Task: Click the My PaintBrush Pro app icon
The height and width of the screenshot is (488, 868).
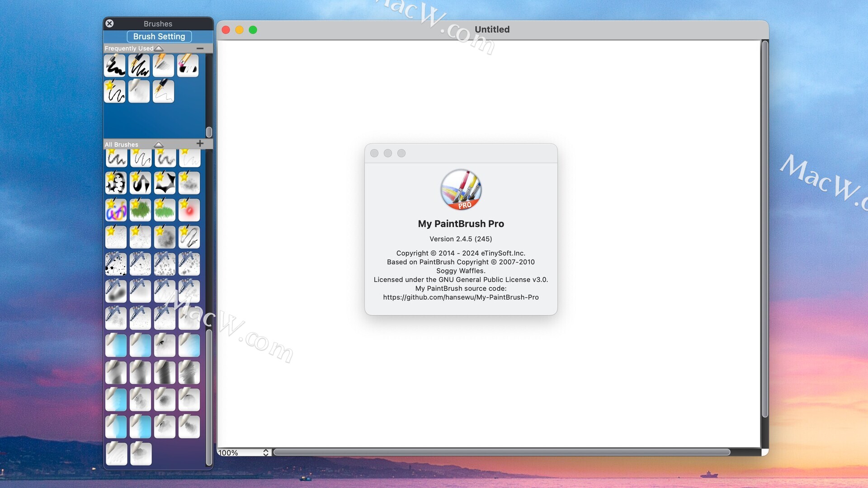Action: pos(461,190)
